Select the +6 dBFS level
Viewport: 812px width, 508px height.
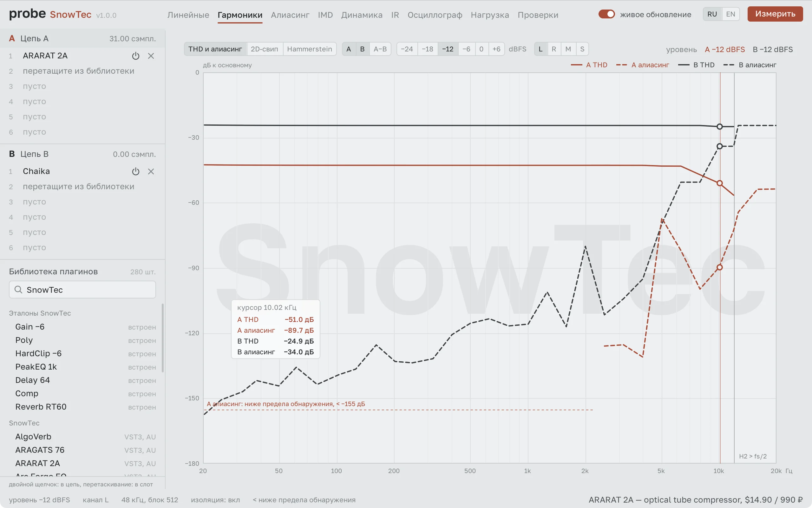[496, 49]
